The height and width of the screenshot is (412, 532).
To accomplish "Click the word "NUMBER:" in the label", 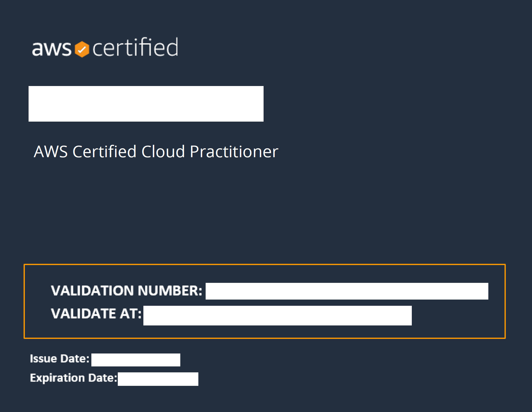I will [x=170, y=291].
